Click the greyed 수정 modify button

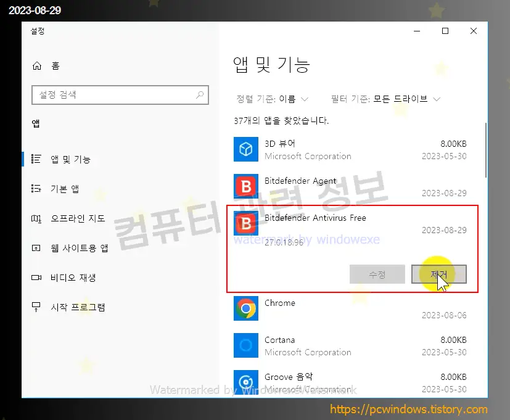point(377,274)
